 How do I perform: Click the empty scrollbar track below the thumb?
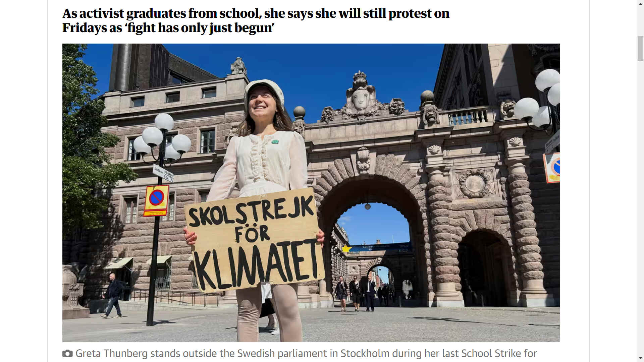[x=640, y=208]
